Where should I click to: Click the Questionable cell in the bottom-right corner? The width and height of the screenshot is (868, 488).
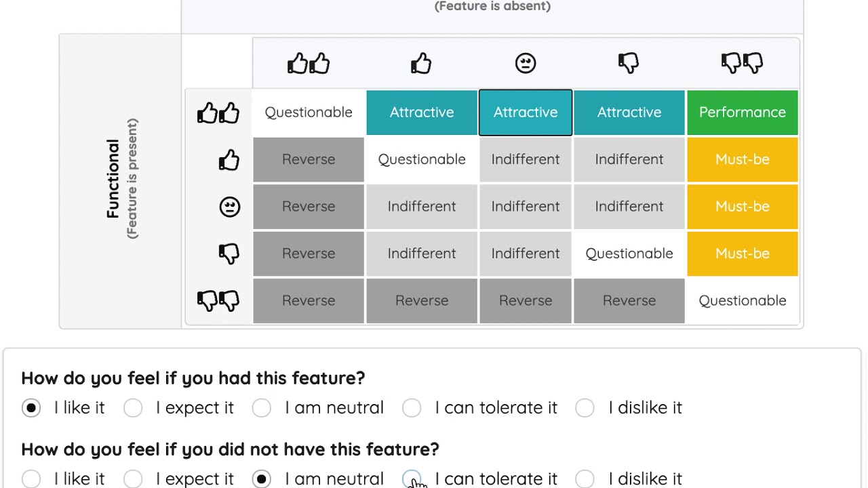coord(742,300)
